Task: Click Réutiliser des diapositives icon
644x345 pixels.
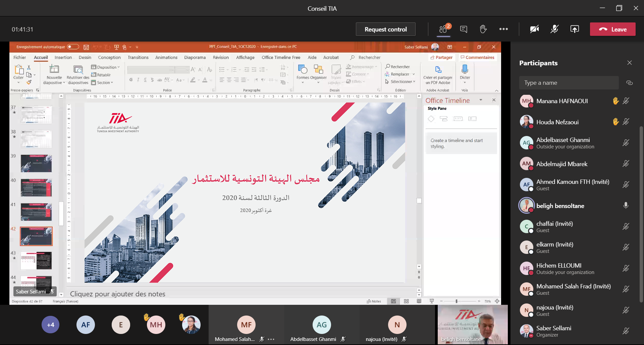Action: pyautogui.click(x=78, y=69)
